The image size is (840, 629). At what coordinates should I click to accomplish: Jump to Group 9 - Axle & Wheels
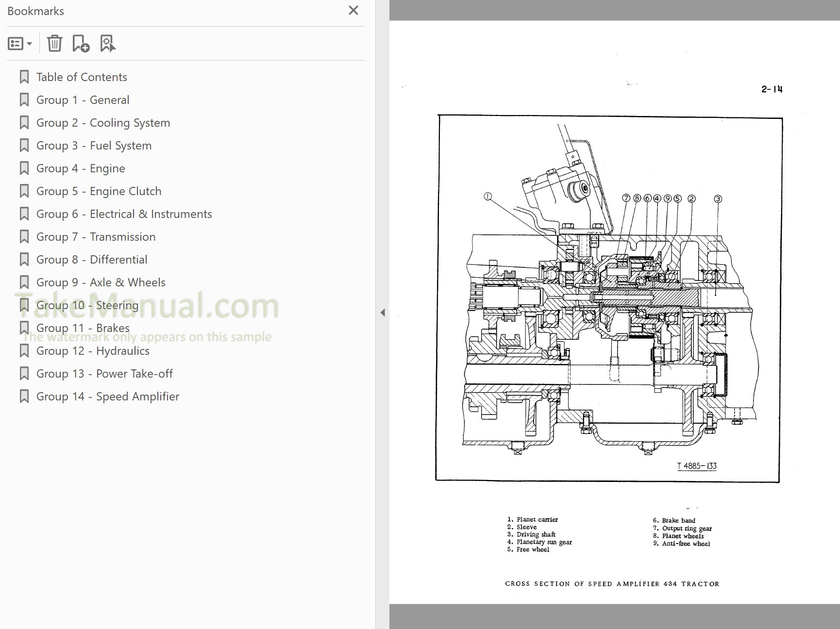pyautogui.click(x=101, y=282)
